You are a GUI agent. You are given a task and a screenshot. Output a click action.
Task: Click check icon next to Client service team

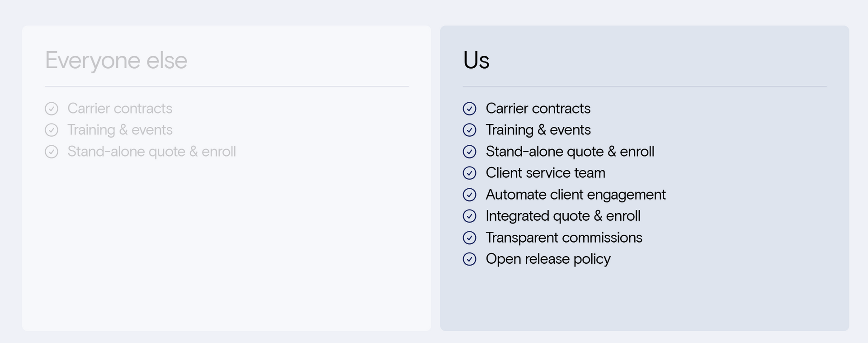(x=469, y=173)
